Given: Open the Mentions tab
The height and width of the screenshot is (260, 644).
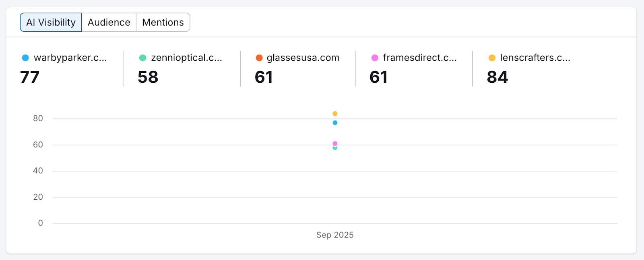Looking at the screenshot, I should pos(163,22).
